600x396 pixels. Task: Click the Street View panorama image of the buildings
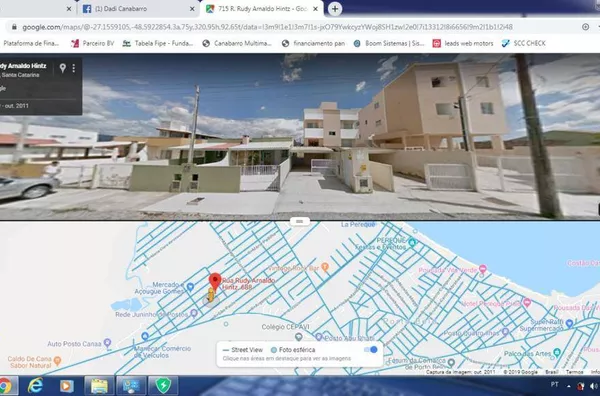300,137
